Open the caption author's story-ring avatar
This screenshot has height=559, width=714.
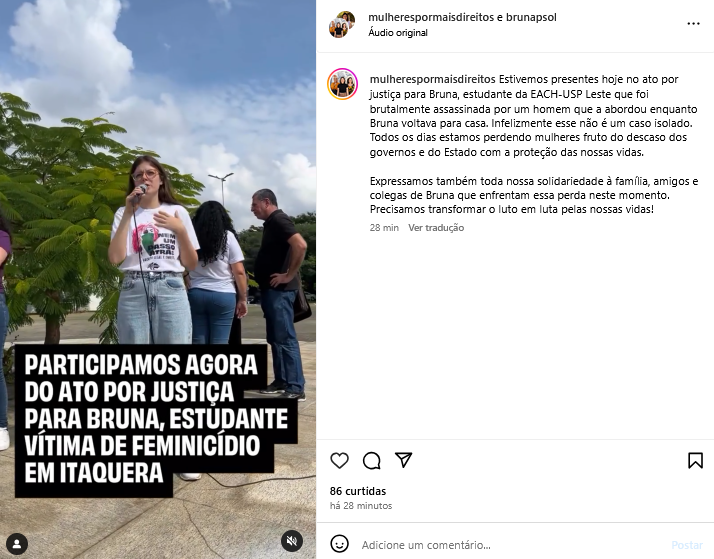click(342, 84)
